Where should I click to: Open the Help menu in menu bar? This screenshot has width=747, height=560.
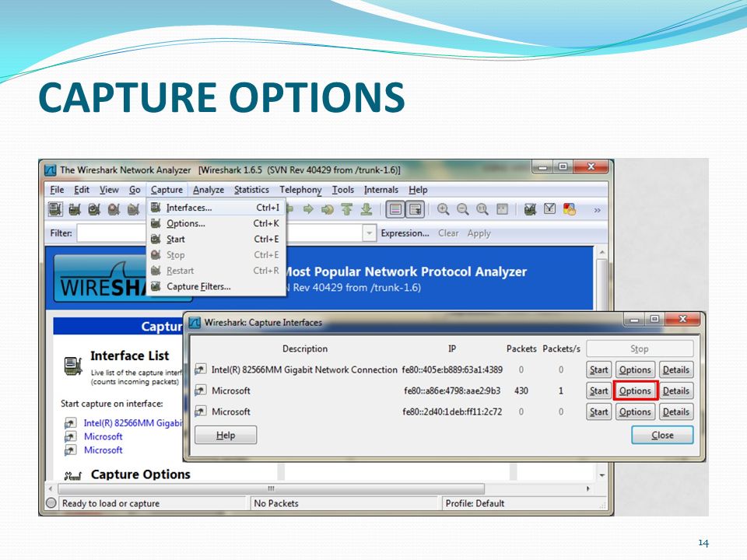(x=418, y=190)
